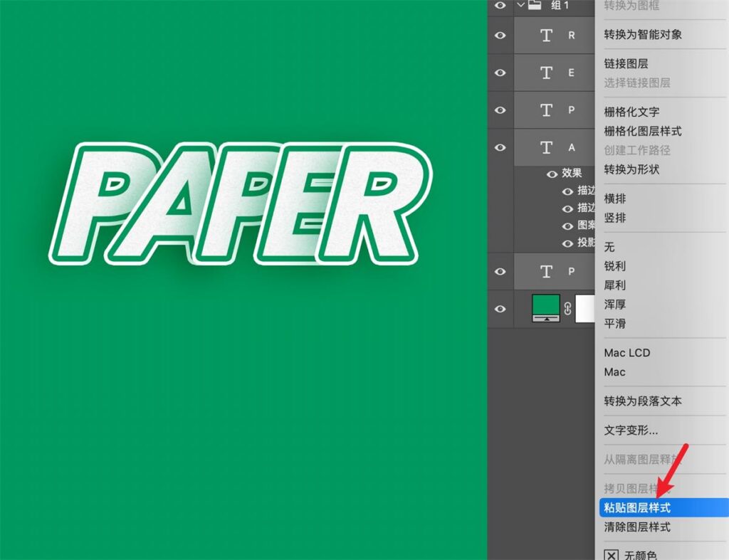The image size is (729, 560).
Task: Click T icon of P layer beneath E
Action: 546,110
